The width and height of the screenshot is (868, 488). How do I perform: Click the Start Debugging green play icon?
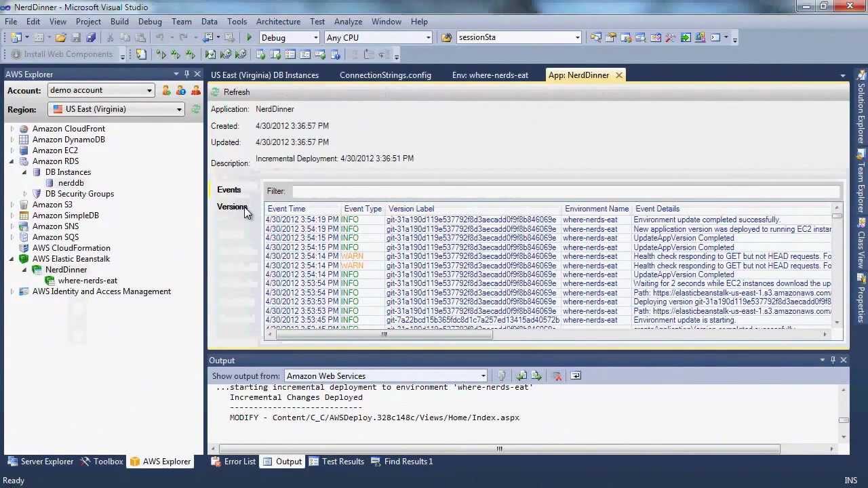(250, 38)
